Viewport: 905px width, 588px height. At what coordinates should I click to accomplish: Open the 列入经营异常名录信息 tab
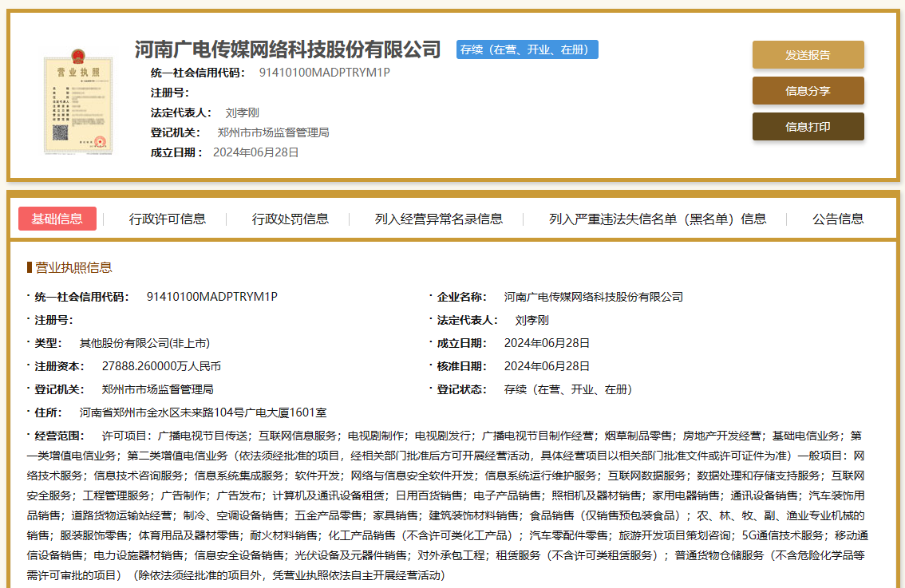(439, 219)
